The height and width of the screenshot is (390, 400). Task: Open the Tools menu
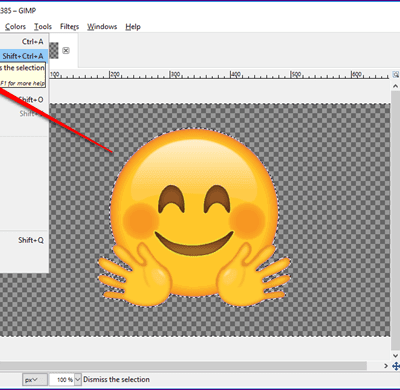tap(43, 27)
